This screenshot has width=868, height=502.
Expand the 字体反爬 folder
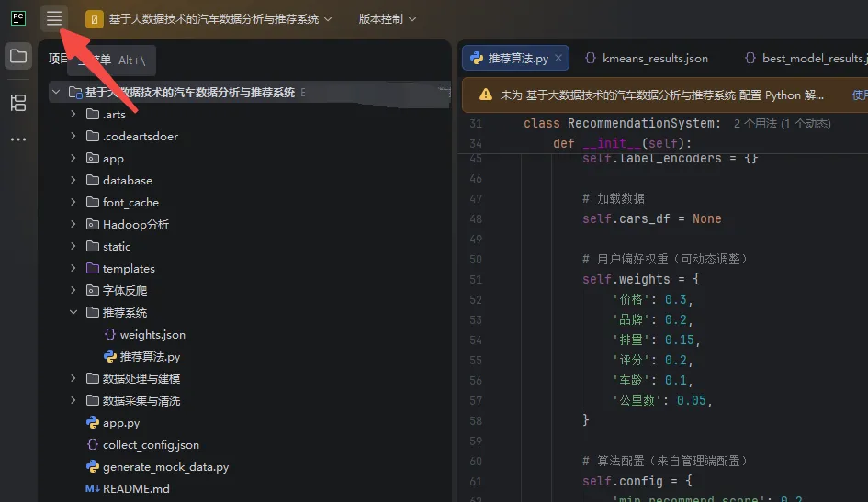tap(73, 290)
